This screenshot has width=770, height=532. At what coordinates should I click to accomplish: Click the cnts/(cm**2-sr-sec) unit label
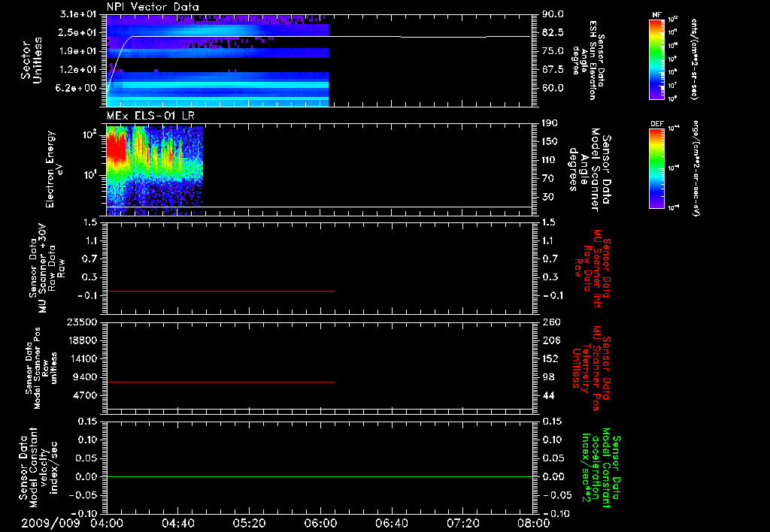click(x=694, y=59)
